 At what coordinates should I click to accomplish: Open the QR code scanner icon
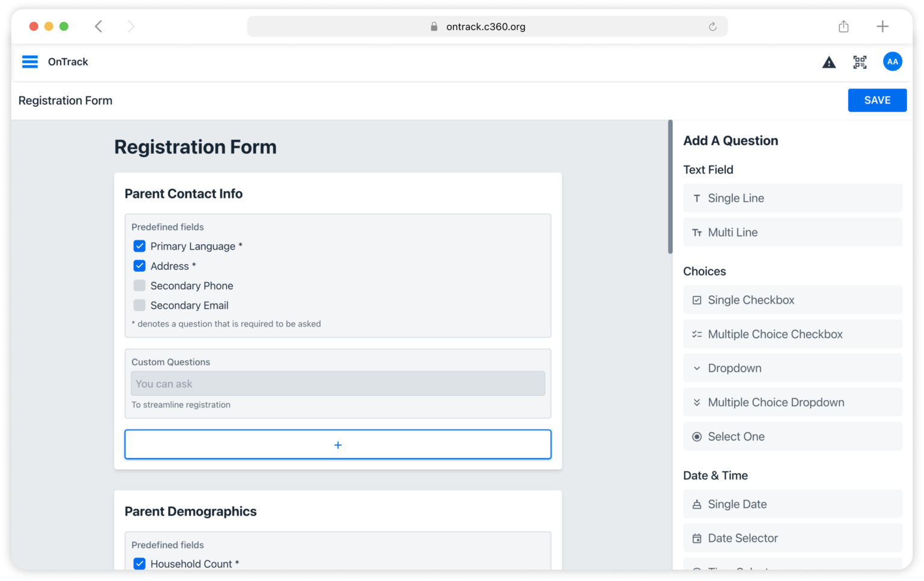click(860, 62)
